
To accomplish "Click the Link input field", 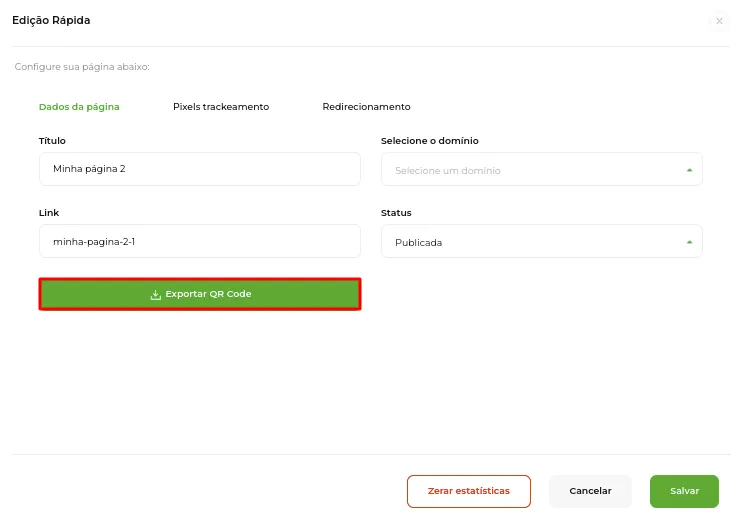I will coord(200,241).
